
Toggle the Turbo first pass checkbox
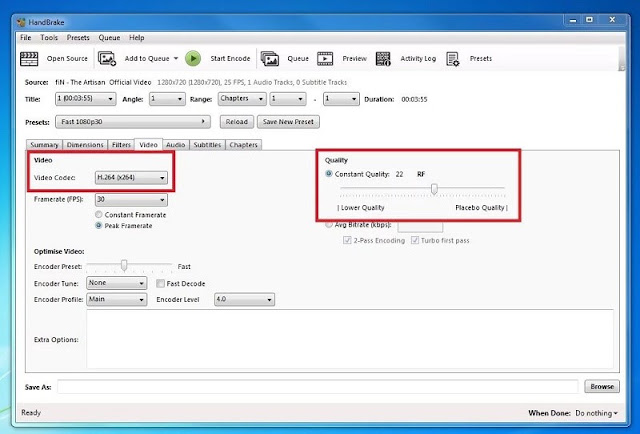coord(415,240)
